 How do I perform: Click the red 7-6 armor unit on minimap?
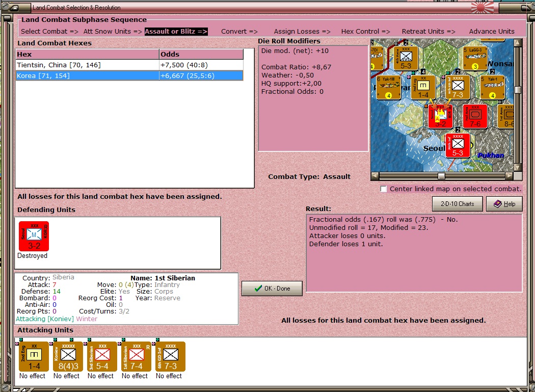pyautogui.click(x=475, y=116)
